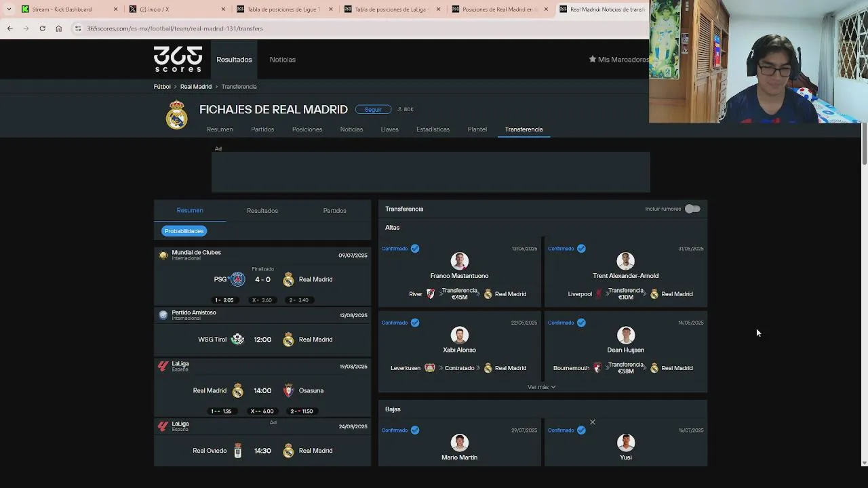Switch to the Resumen team tab

pyautogui.click(x=220, y=129)
